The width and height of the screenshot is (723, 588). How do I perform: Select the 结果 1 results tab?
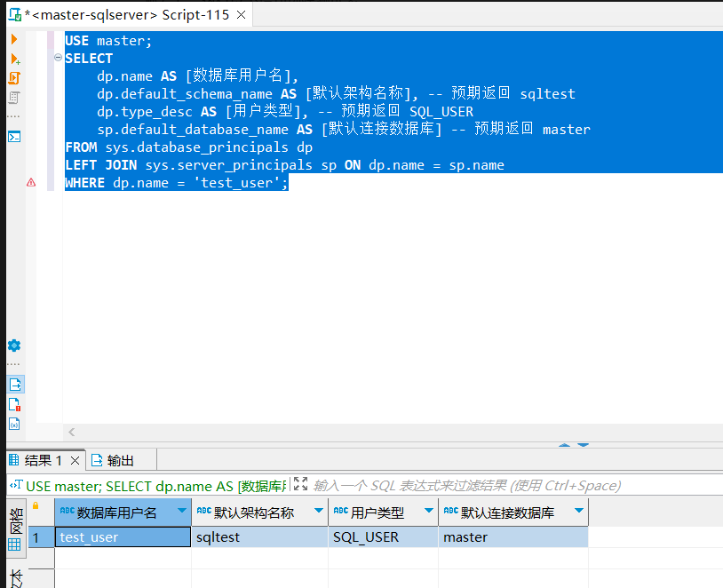point(43,460)
